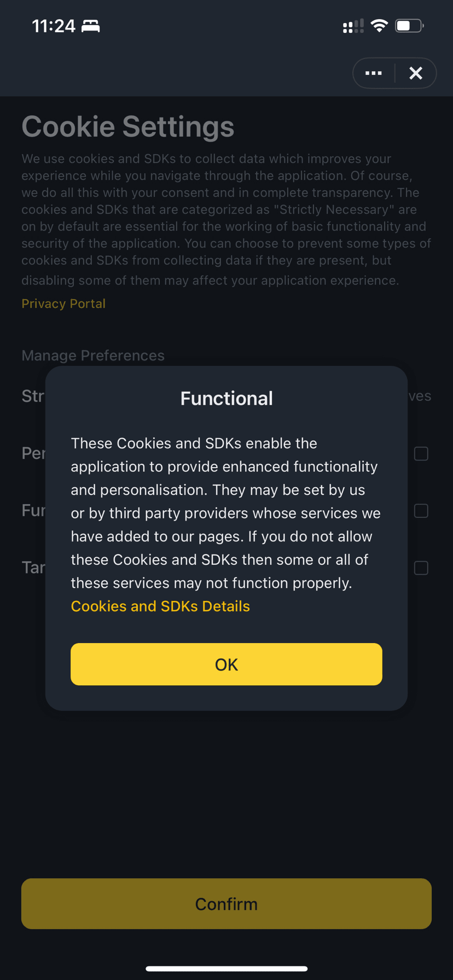Screen dimensions: 453x980
Task: Open the three-dot more options menu
Action: 374,73
